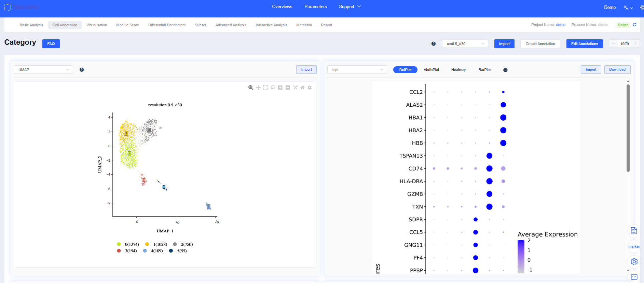This screenshot has width=644, height=283.
Task: Open the chat feedback icon at bottom right
Action: click(x=634, y=277)
